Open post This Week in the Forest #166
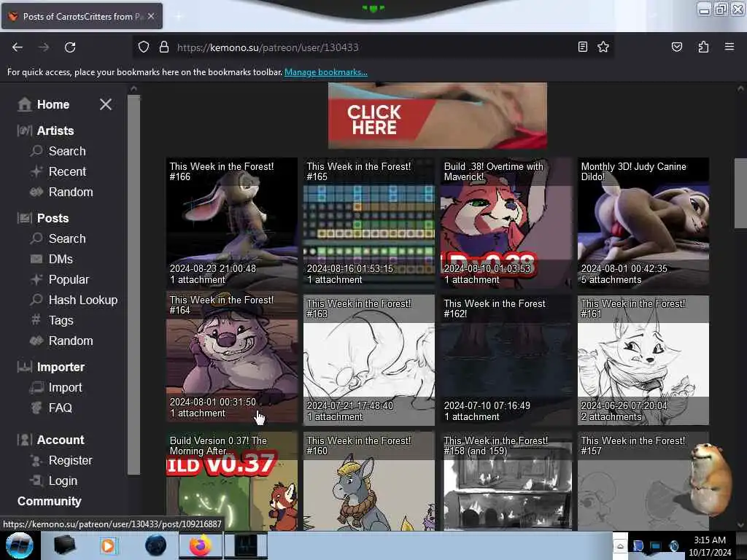The image size is (747, 560). click(231, 223)
